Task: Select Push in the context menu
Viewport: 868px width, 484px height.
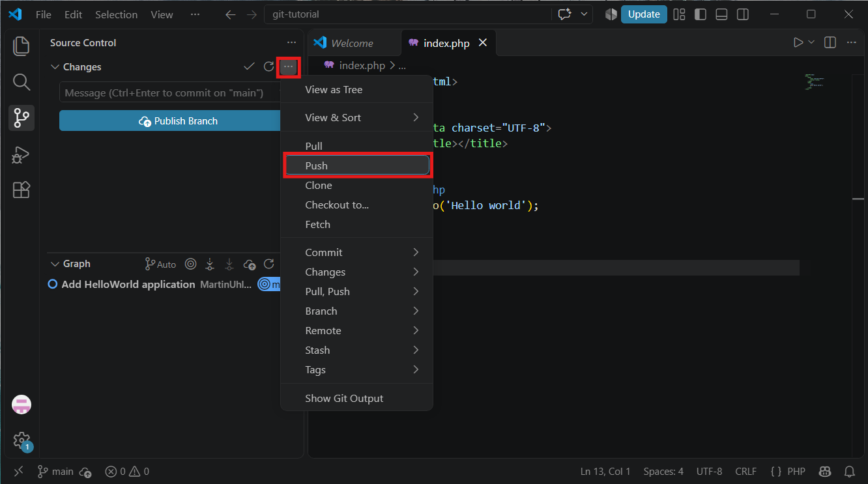Action: 357,165
